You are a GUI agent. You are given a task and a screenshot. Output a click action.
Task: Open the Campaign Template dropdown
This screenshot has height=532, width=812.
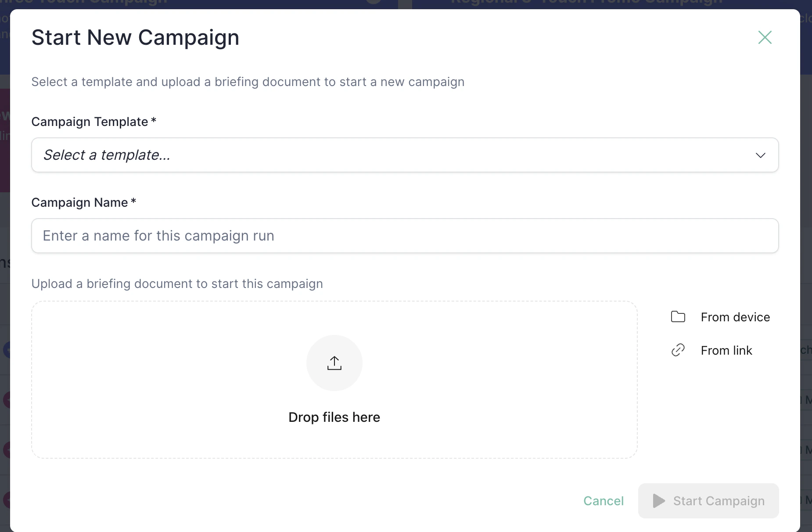[404, 155]
